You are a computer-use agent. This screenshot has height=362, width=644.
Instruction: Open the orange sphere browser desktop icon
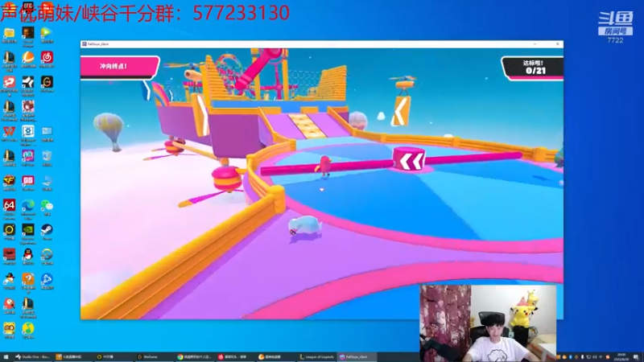28,57
